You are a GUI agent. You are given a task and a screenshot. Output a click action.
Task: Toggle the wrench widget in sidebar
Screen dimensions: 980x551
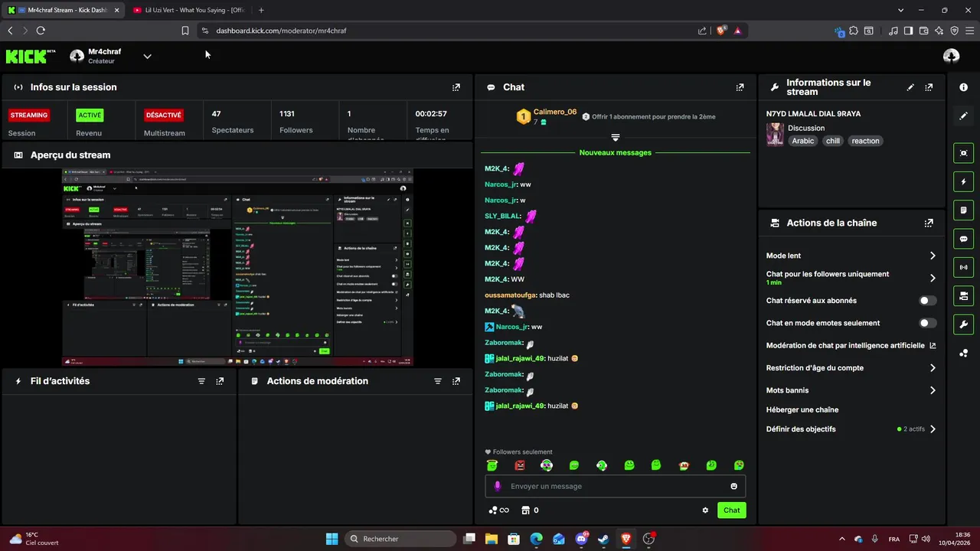[963, 324]
